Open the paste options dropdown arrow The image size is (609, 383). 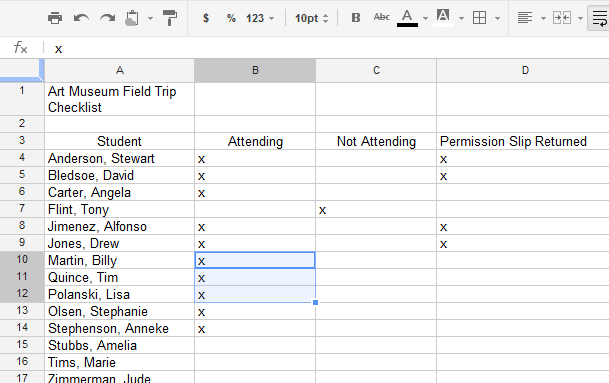coord(150,18)
